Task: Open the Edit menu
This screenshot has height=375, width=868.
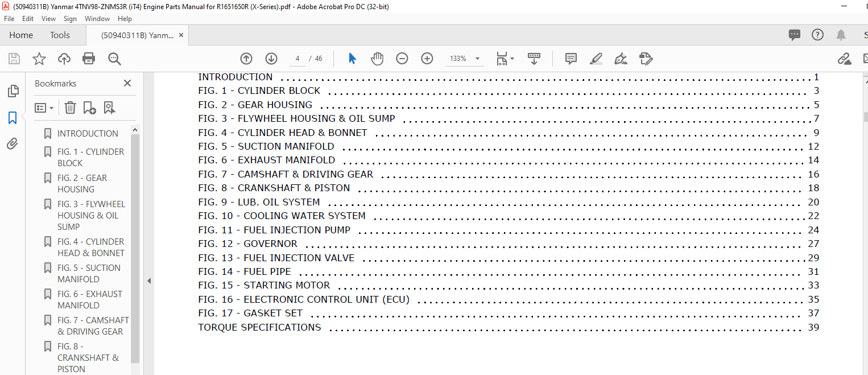Action: (x=28, y=19)
